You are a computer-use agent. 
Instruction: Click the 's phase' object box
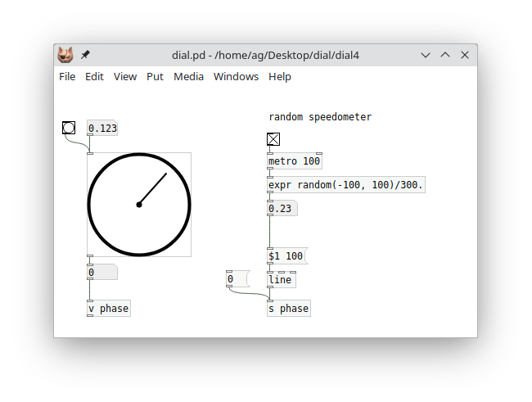289,309
